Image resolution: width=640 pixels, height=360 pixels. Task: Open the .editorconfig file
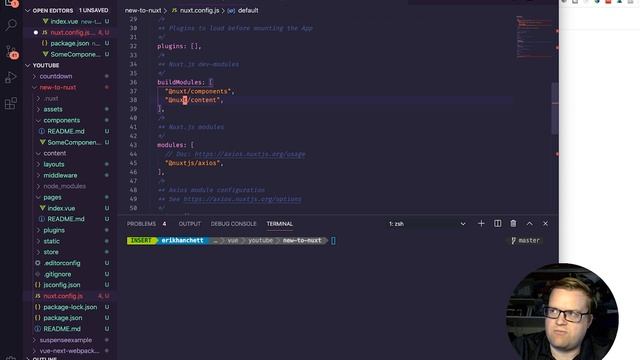pyautogui.click(x=62, y=263)
